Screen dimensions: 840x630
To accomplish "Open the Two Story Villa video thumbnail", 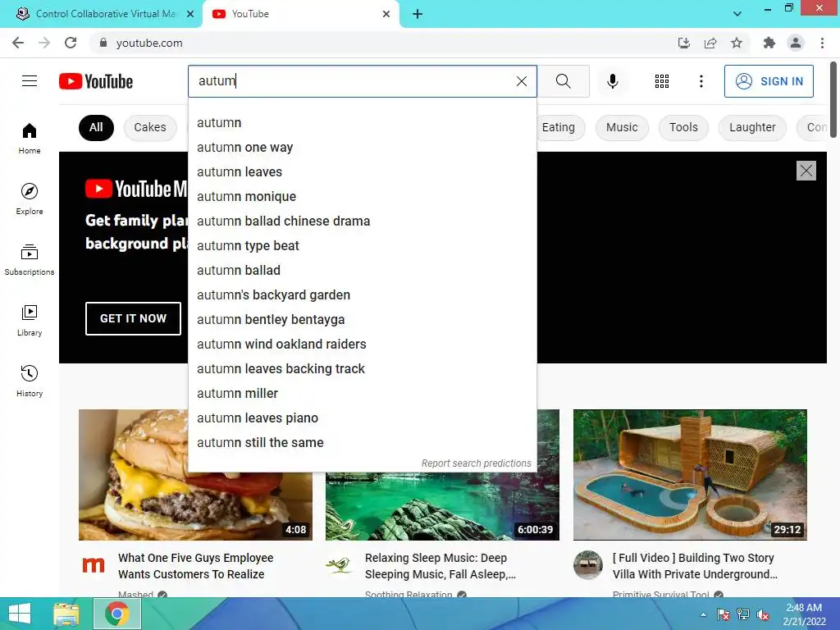I will (x=690, y=475).
